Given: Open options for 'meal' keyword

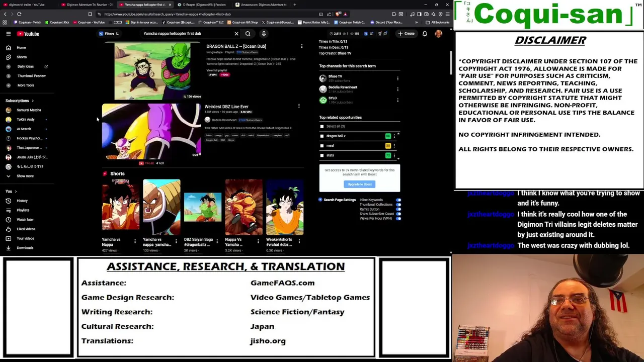Looking at the screenshot, I should click(394, 146).
